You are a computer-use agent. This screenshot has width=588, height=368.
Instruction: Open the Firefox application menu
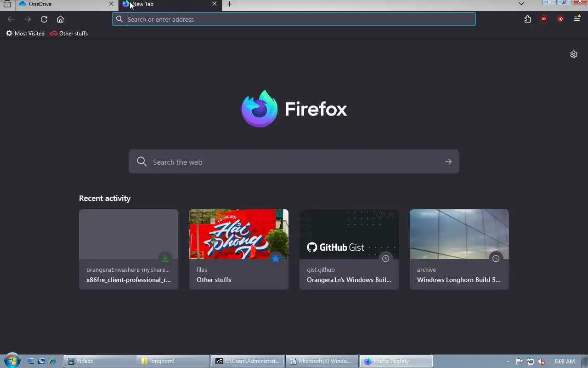[x=577, y=19]
